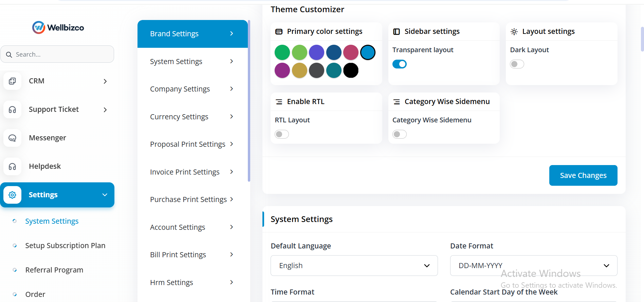
Task: Click arrow next to Currency Settings
Action: (232, 117)
